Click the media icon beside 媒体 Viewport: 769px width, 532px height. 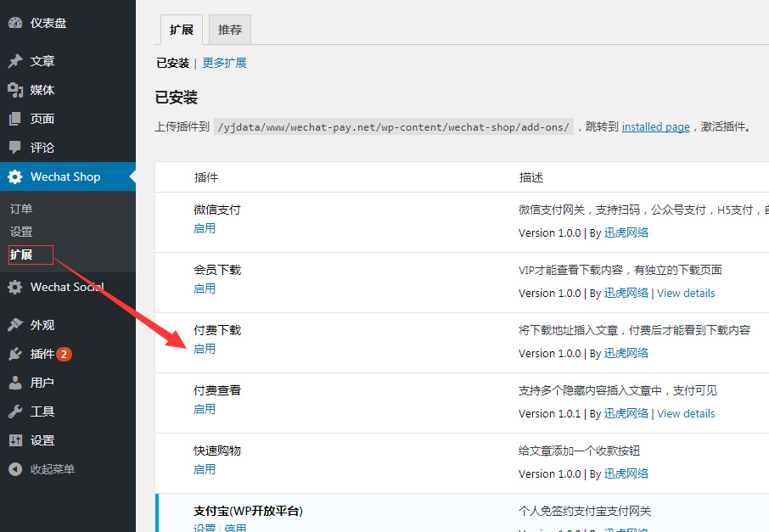pos(15,90)
